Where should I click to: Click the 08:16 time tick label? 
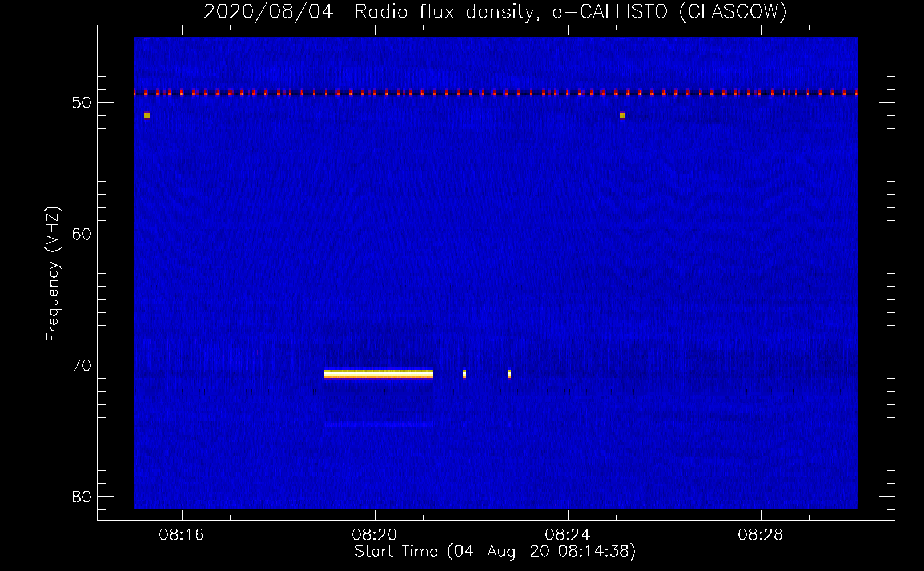click(182, 535)
